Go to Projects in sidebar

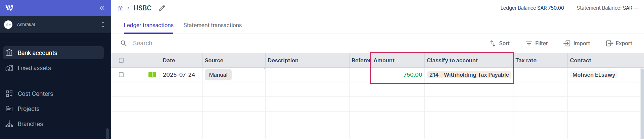point(28,109)
